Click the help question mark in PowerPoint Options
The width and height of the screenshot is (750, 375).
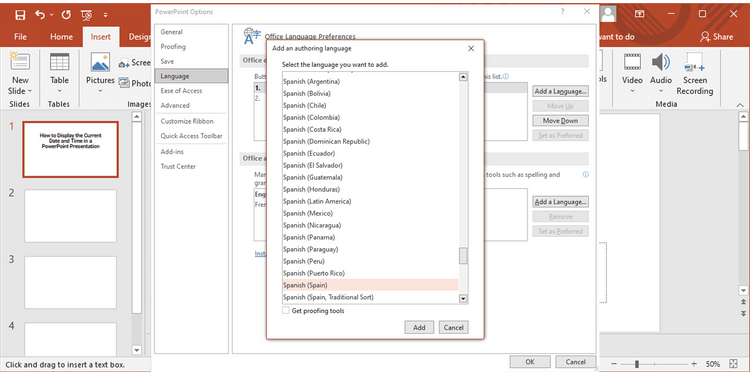[x=562, y=12]
